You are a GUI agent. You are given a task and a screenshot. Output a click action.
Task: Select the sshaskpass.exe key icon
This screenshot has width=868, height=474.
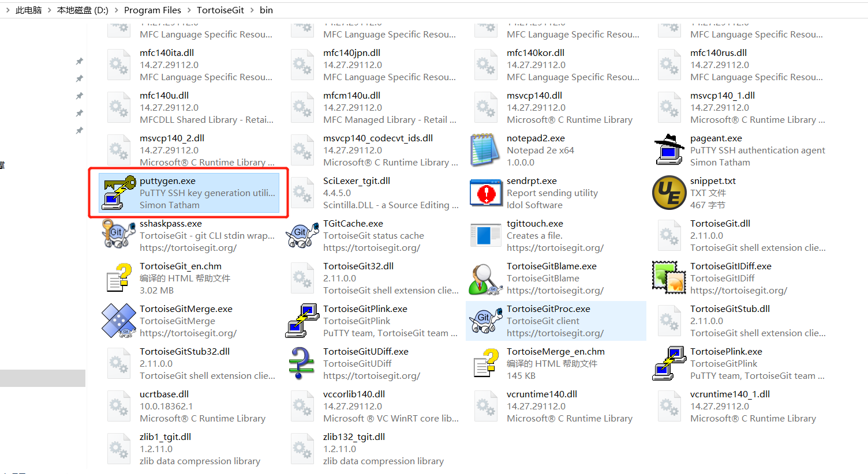pos(118,235)
